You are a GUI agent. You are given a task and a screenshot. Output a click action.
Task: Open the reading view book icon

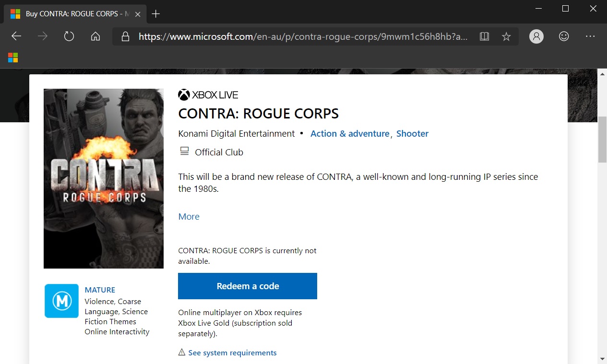[484, 36]
